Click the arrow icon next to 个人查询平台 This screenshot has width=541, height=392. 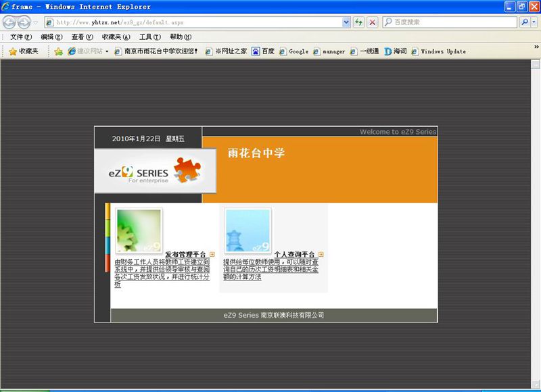point(321,254)
